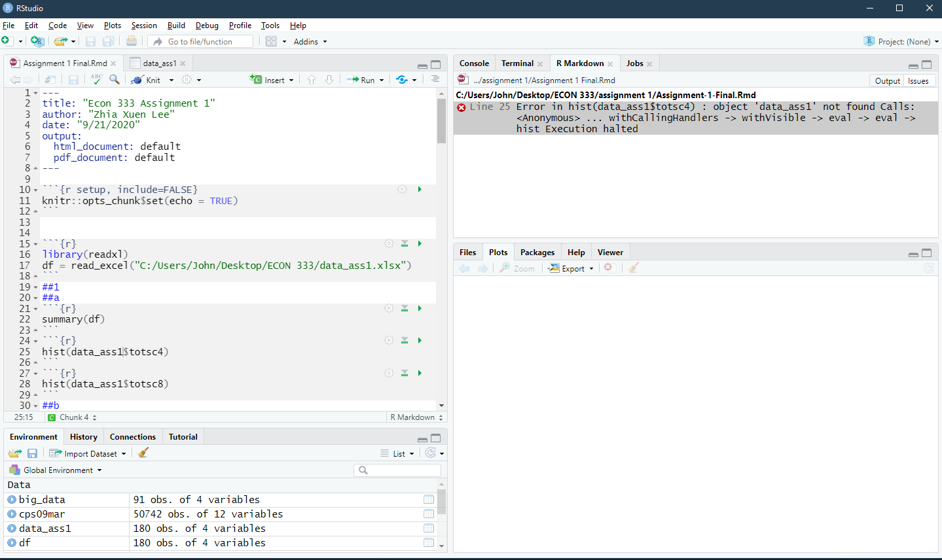Expand the df data frame details
The image size is (942, 560).
pos(12,543)
